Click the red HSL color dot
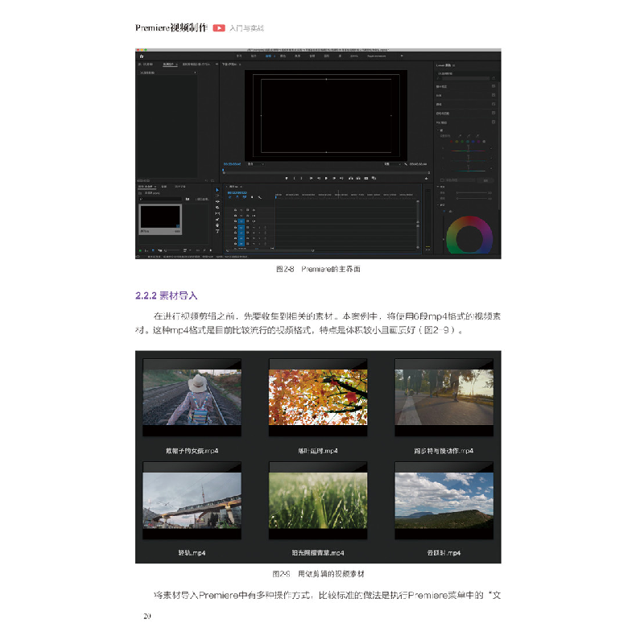This screenshot has width=644, height=644. coord(452,142)
